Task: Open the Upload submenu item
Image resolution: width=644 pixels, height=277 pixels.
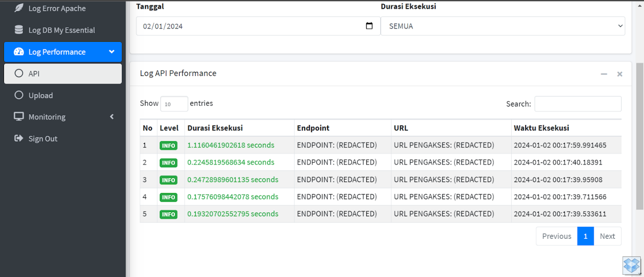Action: click(x=63, y=95)
